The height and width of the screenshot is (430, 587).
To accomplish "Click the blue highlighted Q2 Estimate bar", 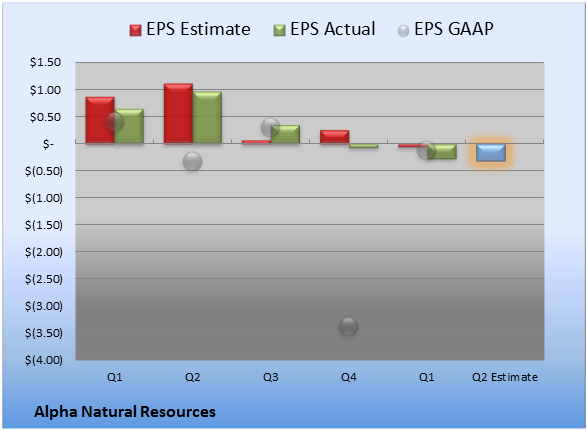I will 491,153.
